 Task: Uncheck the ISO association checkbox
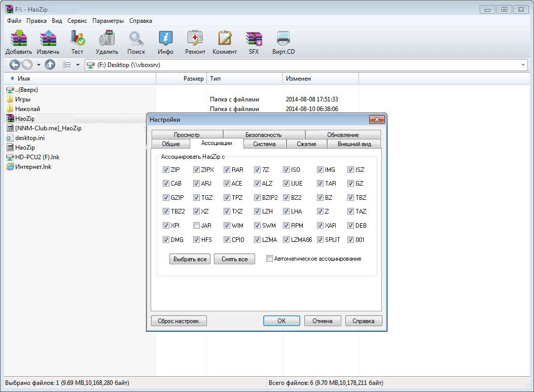coord(286,169)
